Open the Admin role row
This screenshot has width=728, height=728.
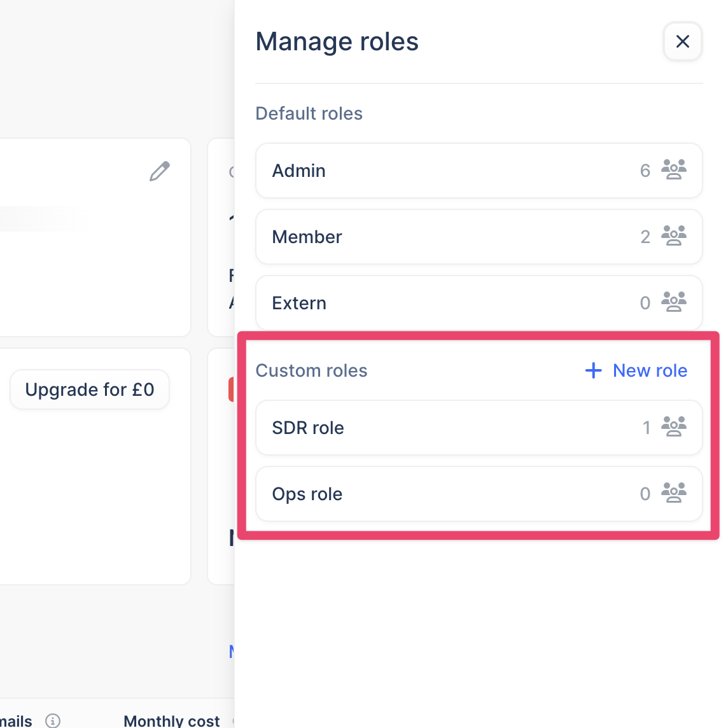coord(445,171)
